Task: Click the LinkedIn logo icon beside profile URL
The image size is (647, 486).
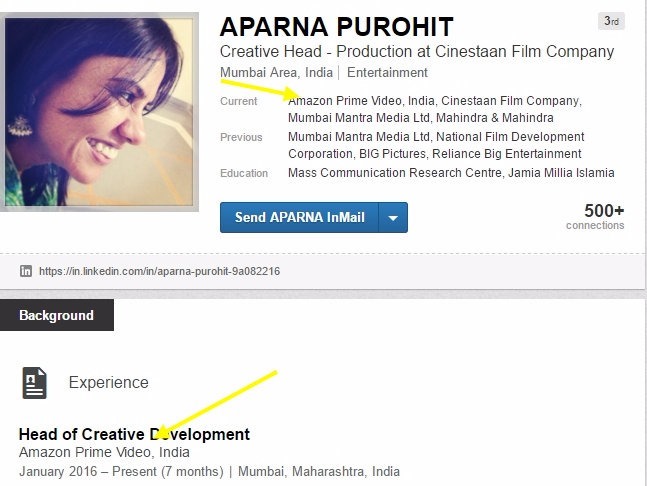Action: click(x=26, y=271)
